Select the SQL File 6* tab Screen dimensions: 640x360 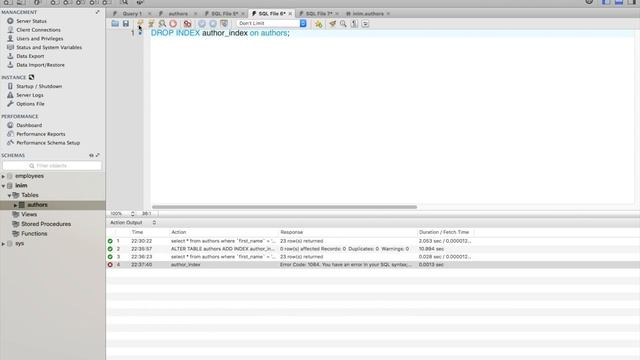coord(271,13)
